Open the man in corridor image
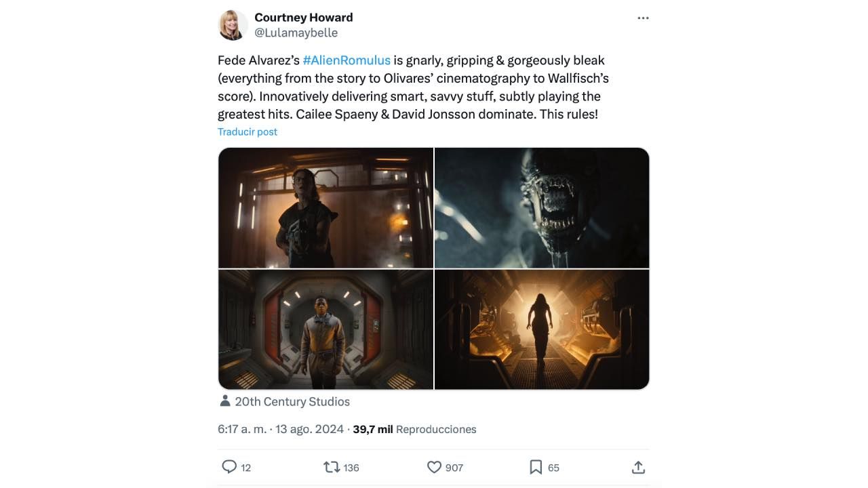 (x=325, y=329)
